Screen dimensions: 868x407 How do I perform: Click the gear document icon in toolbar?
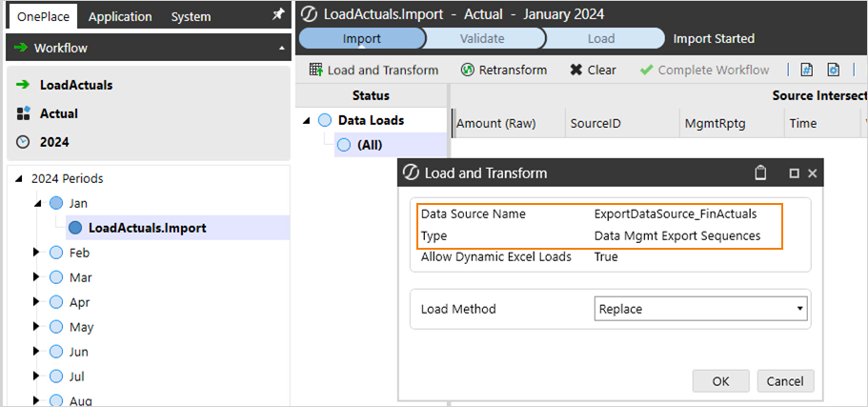833,70
